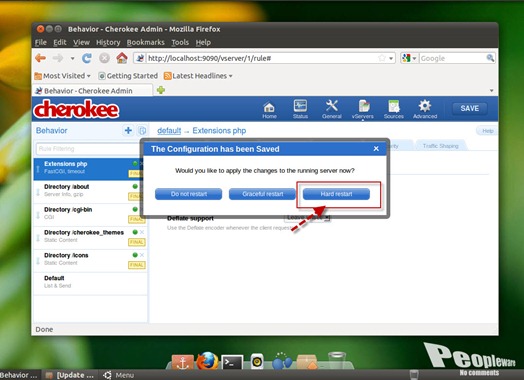This screenshot has height=380, width=524.
Task: Open Latest Headlines feed dropdown
Action: click(198, 76)
